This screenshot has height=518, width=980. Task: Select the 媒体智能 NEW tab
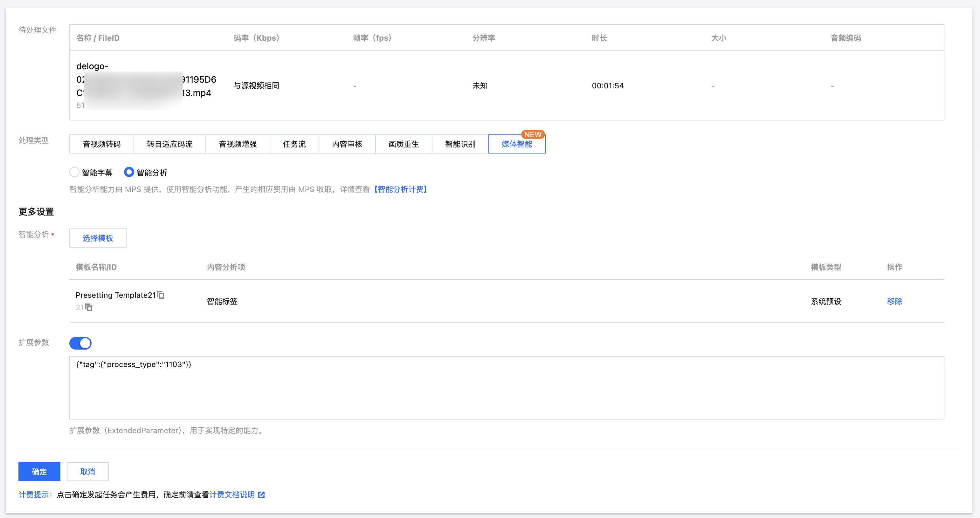click(517, 144)
